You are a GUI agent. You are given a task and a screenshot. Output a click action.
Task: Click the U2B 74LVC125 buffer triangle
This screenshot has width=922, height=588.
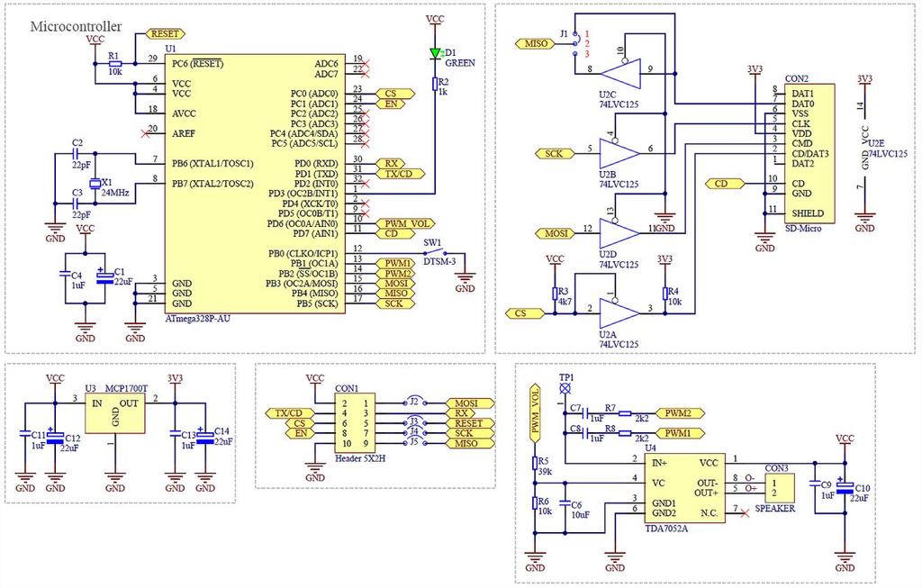point(619,153)
